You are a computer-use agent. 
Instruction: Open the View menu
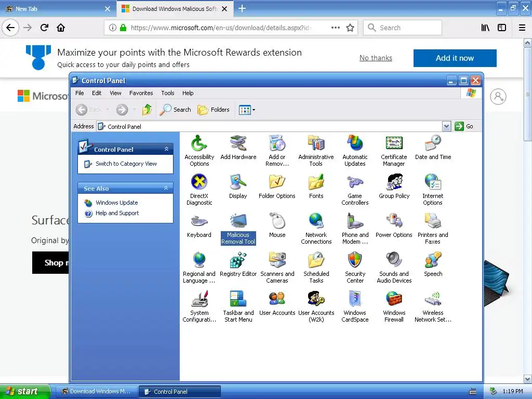(x=115, y=93)
